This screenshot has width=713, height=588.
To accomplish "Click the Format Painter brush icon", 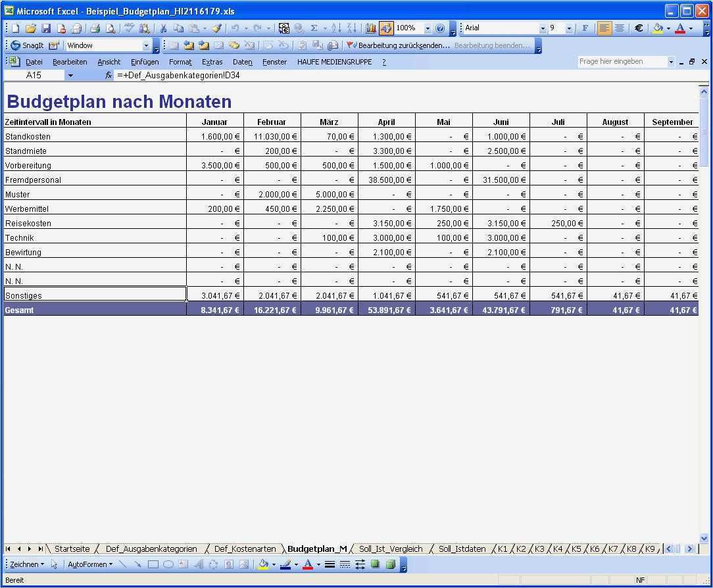I will [x=217, y=28].
